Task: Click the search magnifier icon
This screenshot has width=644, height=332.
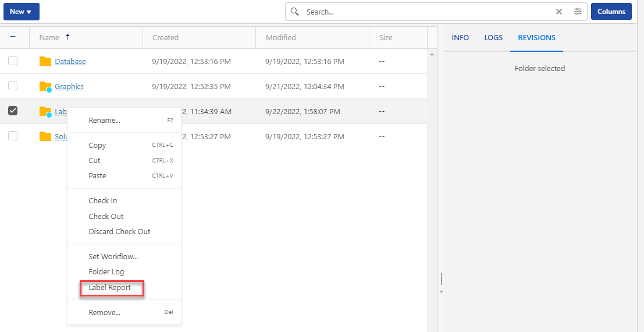Action: [295, 12]
